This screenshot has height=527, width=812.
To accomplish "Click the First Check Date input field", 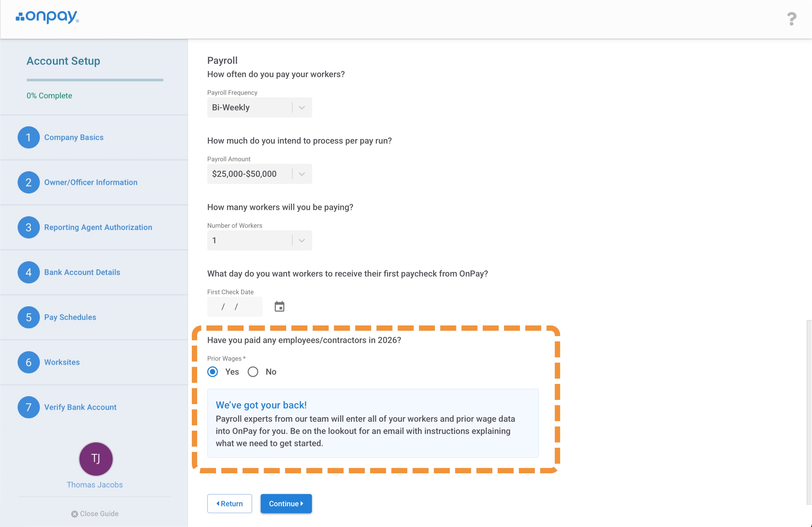I will click(x=235, y=307).
